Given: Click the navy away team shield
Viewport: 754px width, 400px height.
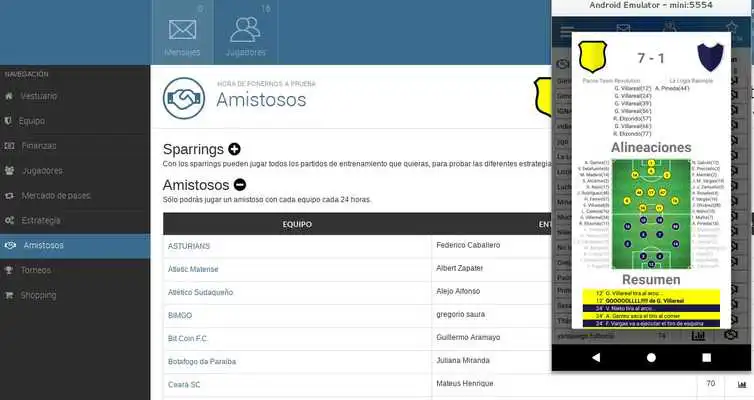Looking at the screenshot, I should (x=711, y=60).
